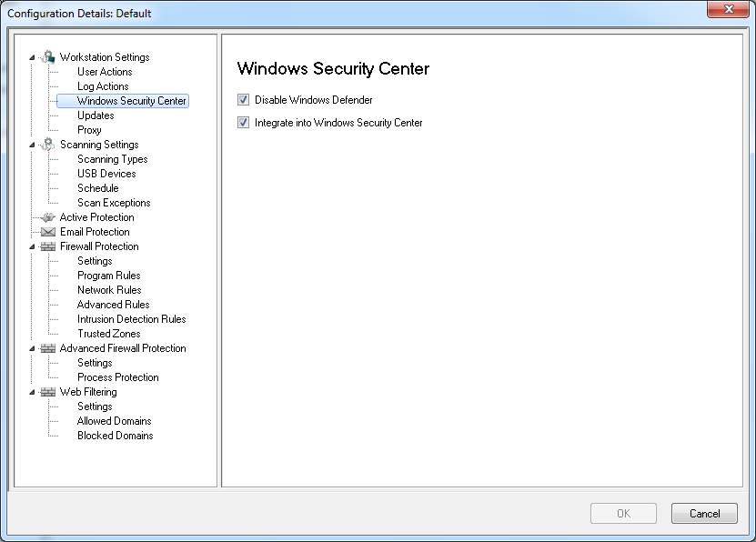The image size is (756, 542).
Task: Open Process Protection settings
Action: point(117,377)
